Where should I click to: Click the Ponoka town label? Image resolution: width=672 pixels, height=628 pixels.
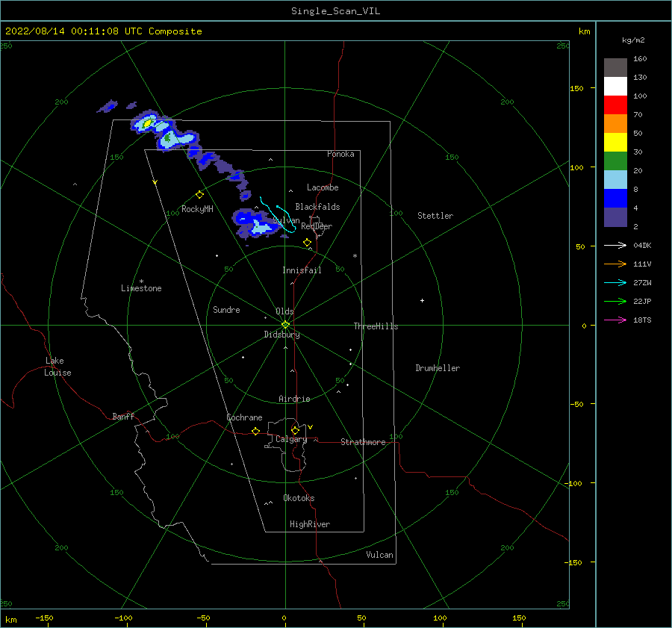[340, 154]
